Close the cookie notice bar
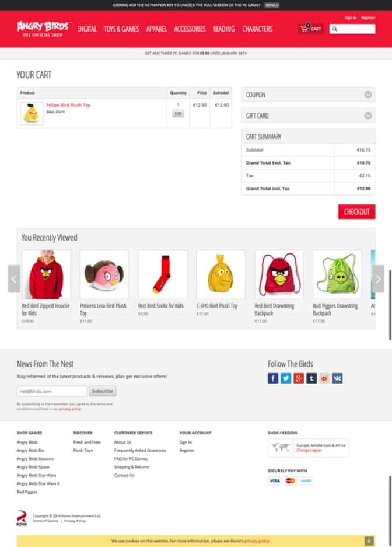 (x=369, y=541)
